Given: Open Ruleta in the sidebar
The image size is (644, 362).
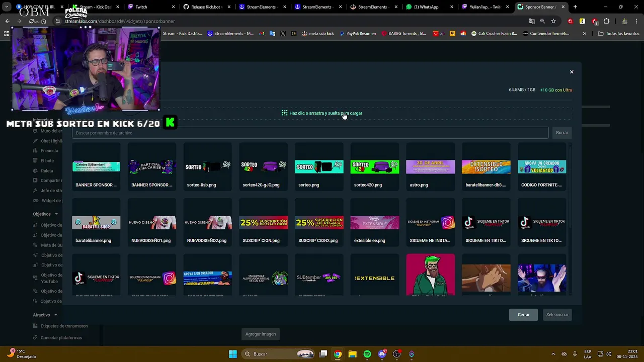Looking at the screenshot, I should coord(47,171).
